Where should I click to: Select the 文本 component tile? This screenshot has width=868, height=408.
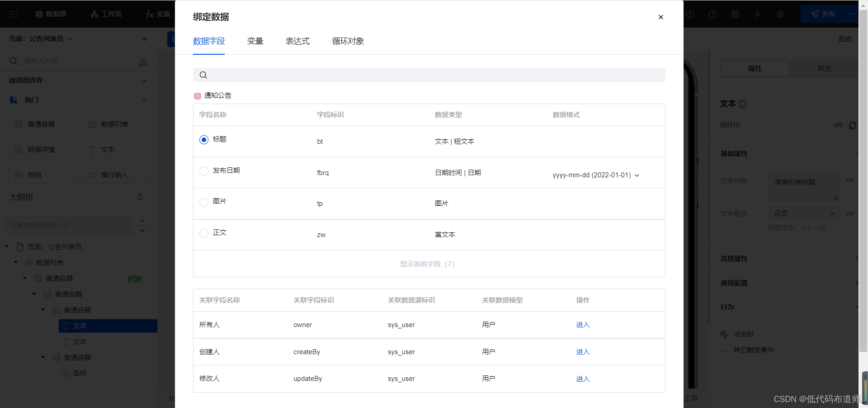(116, 150)
